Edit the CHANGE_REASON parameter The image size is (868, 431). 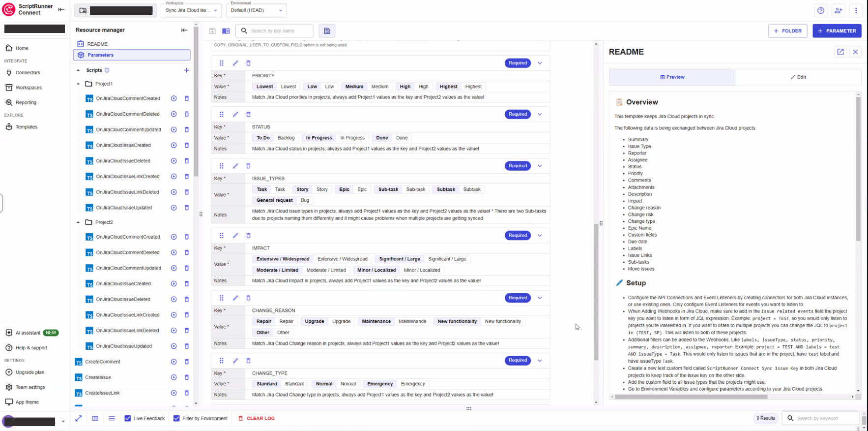pos(235,298)
